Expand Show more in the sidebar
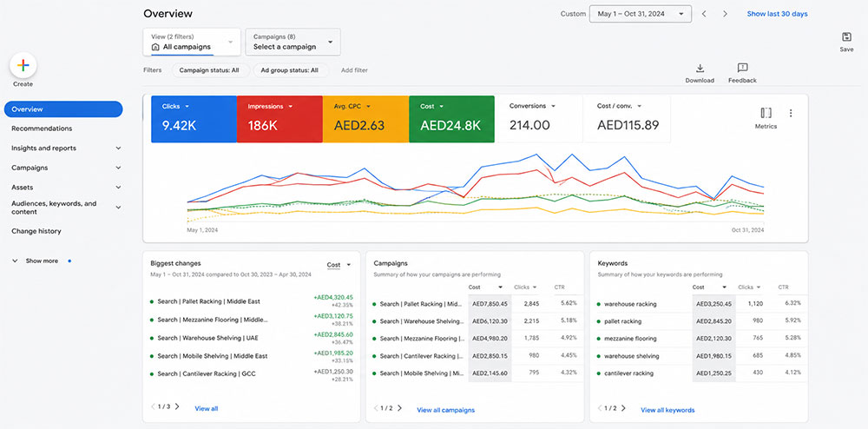The height and width of the screenshot is (429, 868). pyautogui.click(x=42, y=261)
